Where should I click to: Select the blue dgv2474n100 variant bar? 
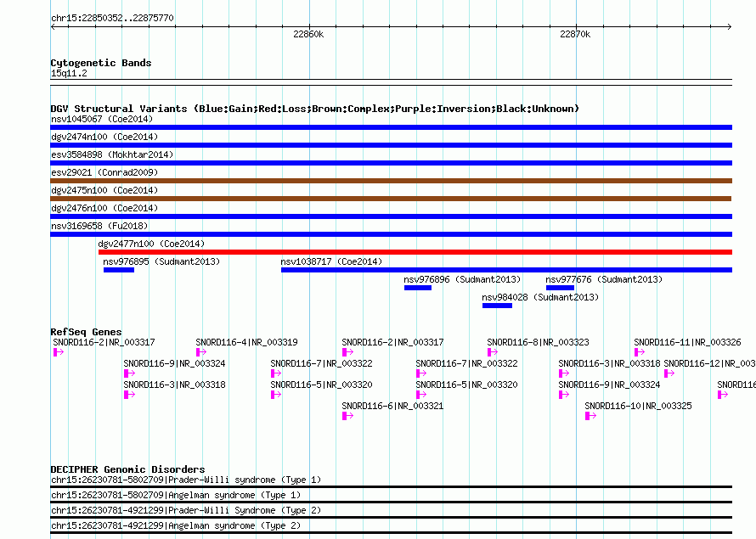click(391, 145)
